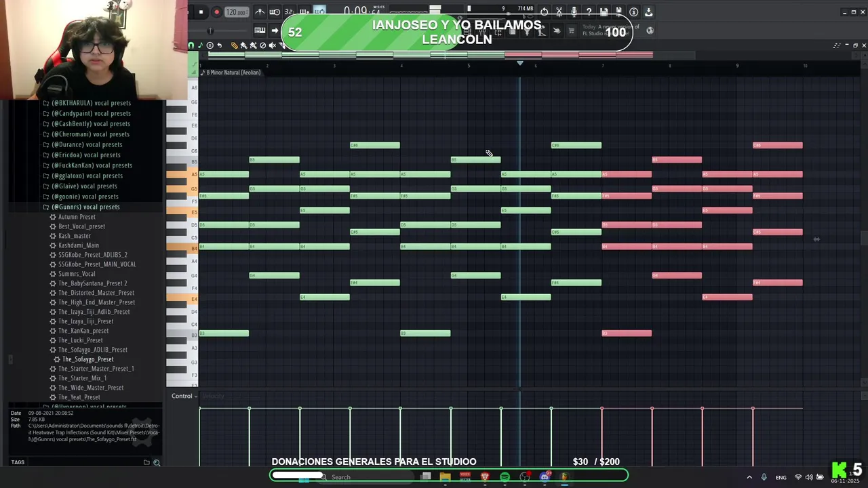The height and width of the screenshot is (488, 868).
Task: Click the transport Stop button
Action: (201, 12)
